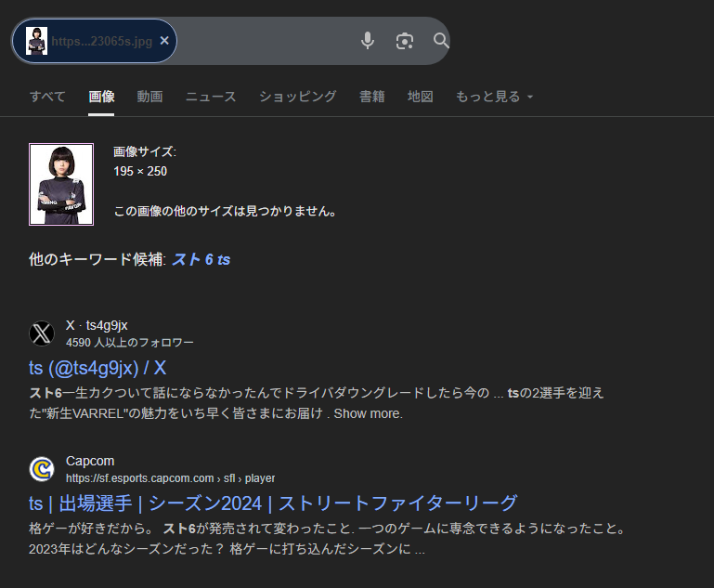The image size is (714, 588).
Task: Click the スト 6 ts keyword suggestion
Action: [201, 260]
